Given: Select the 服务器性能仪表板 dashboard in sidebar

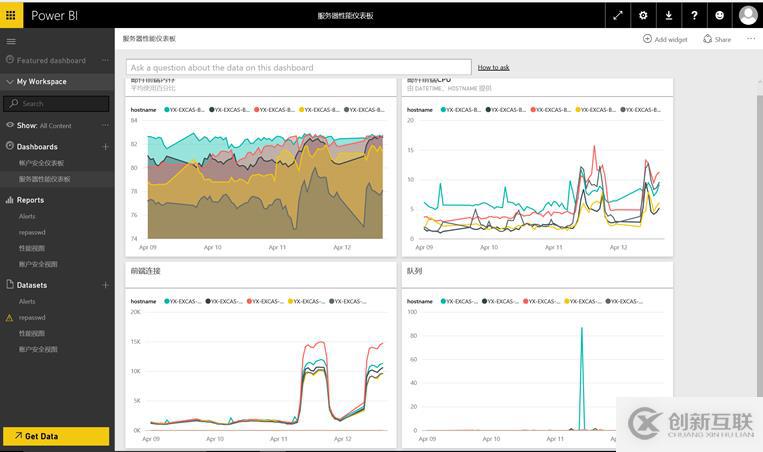Looking at the screenshot, I should pos(44,179).
